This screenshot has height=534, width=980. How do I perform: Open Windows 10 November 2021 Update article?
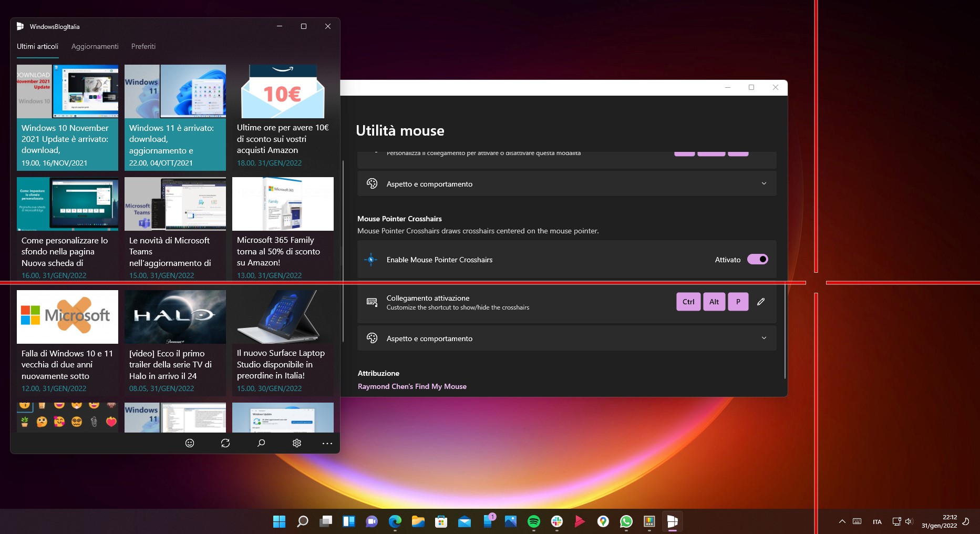pos(67,118)
